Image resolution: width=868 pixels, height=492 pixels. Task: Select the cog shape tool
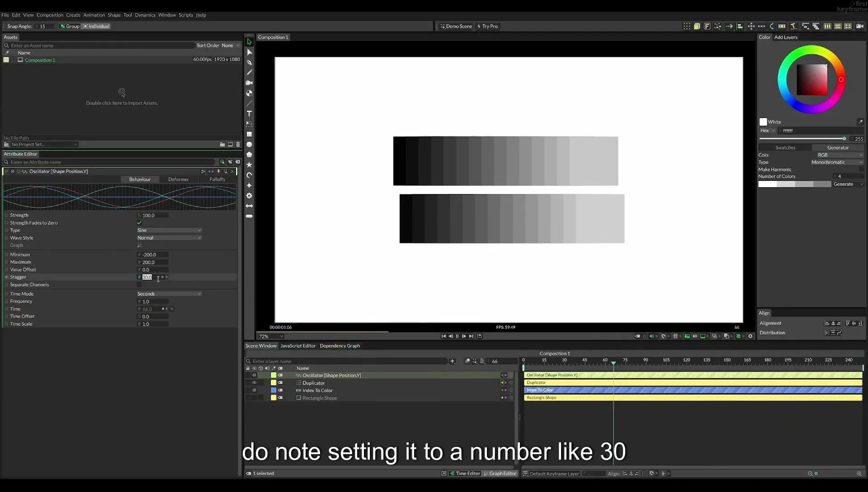[x=249, y=196]
